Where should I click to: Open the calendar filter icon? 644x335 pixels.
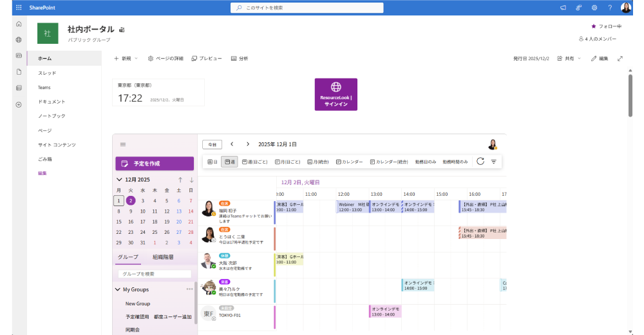pyautogui.click(x=494, y=162)
